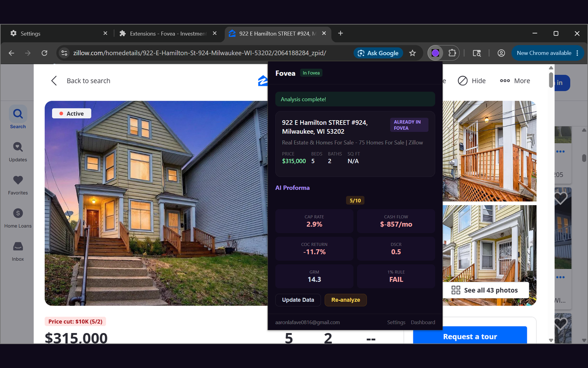Open the More options menu
The image size is (588, 368).
point(514,80)
